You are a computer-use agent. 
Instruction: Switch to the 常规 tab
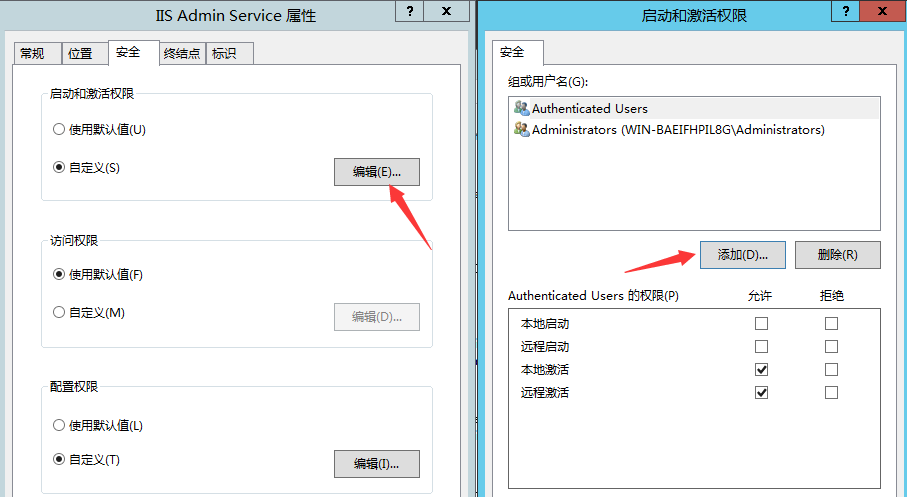coord(32,54)
